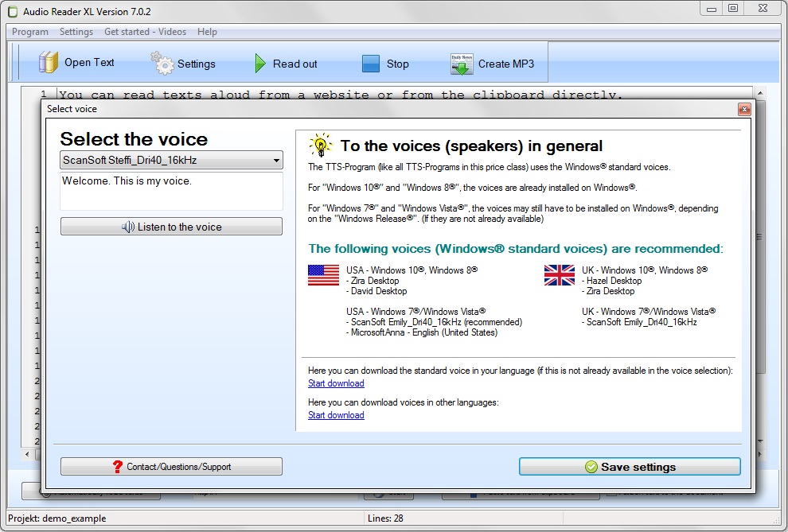Image resolution: width=788 pixels, height=532 pixels.
Task: Close the Select voice dialog
Action: (744, 109)
